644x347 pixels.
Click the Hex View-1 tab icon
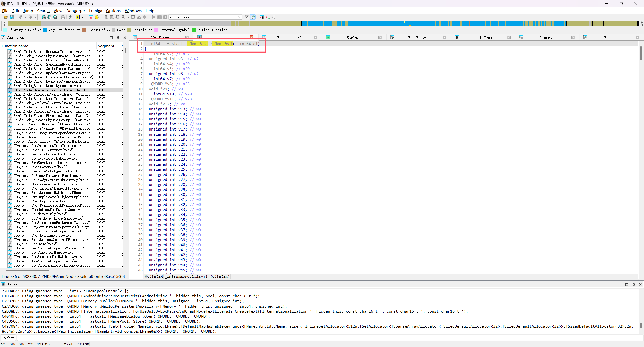[x=392, y=37]
